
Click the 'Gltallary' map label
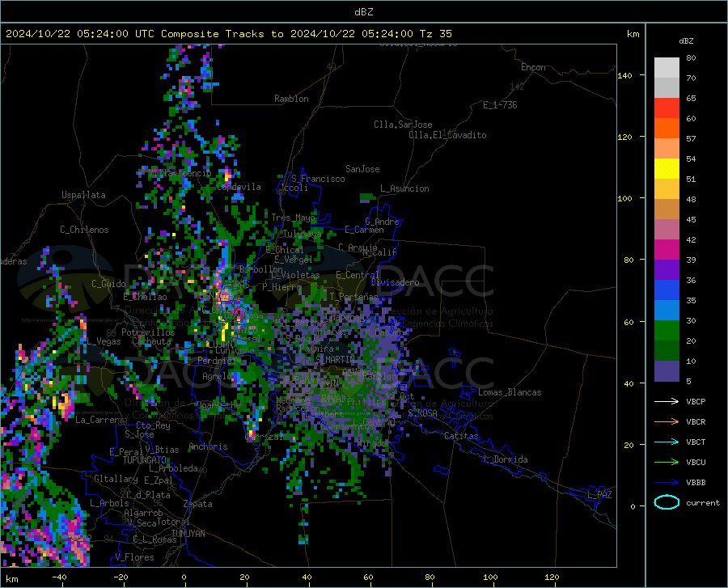coord(116,479)
